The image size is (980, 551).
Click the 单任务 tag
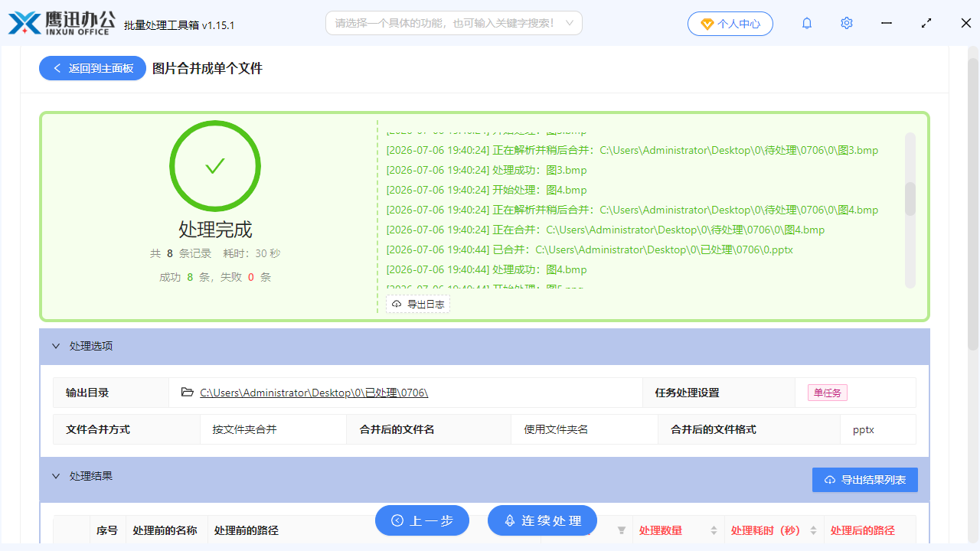pos(828,393)
